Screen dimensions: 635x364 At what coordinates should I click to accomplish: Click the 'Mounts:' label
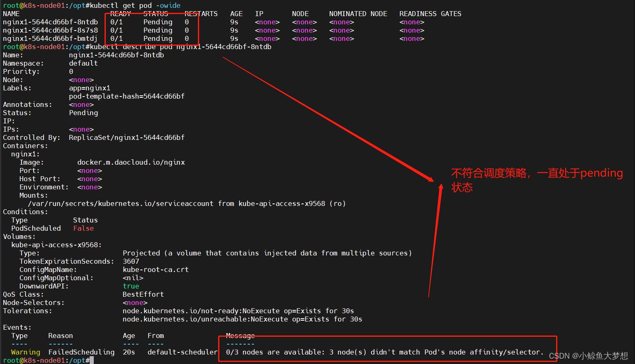click(x=33, y=195)
